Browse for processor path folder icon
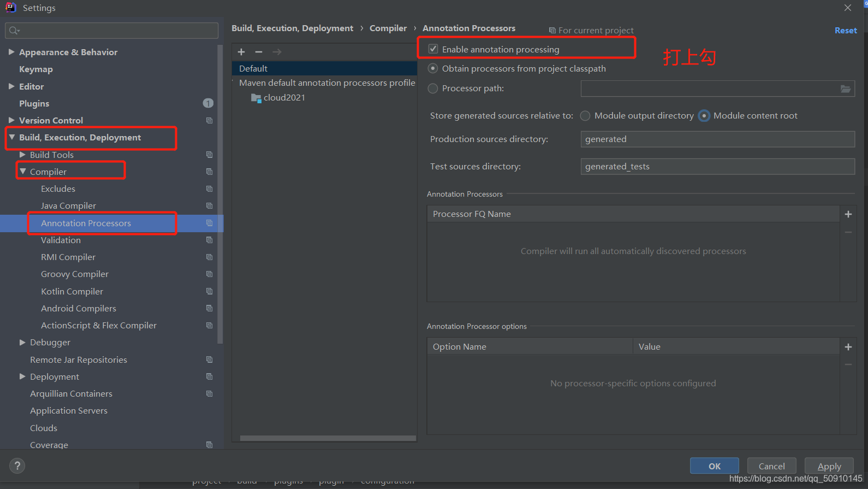868x489 pixels. pyautogui.click(x=845, y=89)
